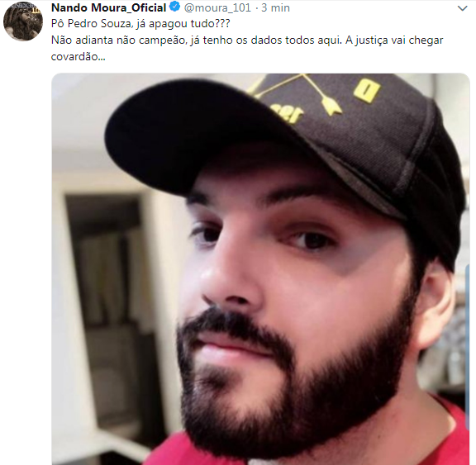Click the red shirt area of photo
The image size is (476, 465).
click(x=440, y=434)
